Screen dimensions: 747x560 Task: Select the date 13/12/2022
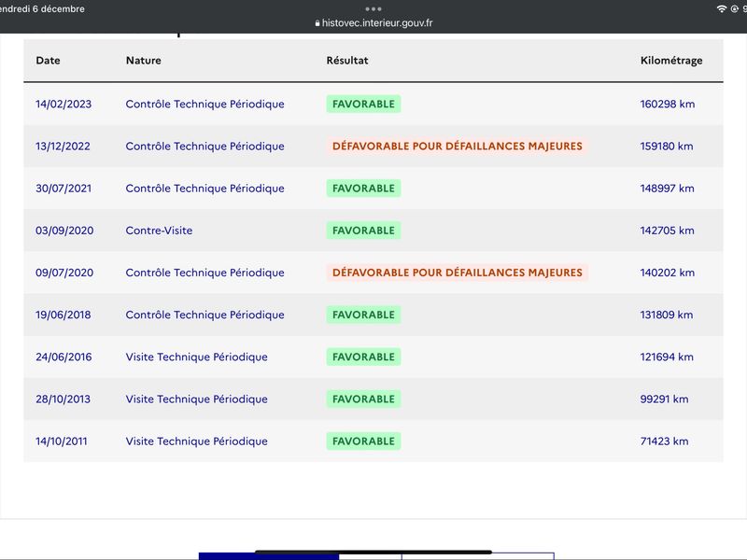(x=63, y=147)
